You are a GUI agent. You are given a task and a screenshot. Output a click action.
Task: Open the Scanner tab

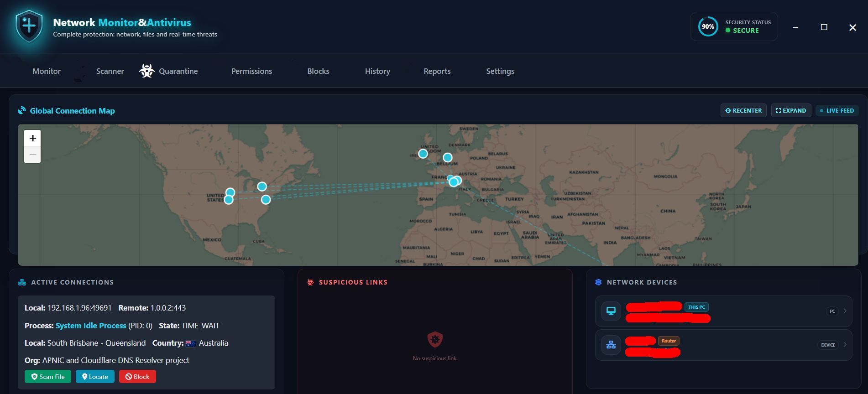(x=110, y=71)
